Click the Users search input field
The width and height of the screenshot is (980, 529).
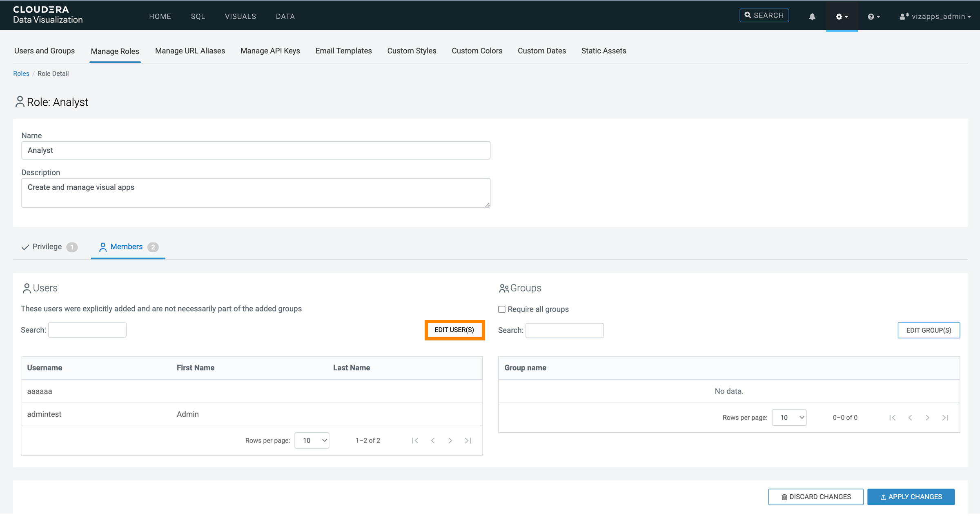pos(87,330)
